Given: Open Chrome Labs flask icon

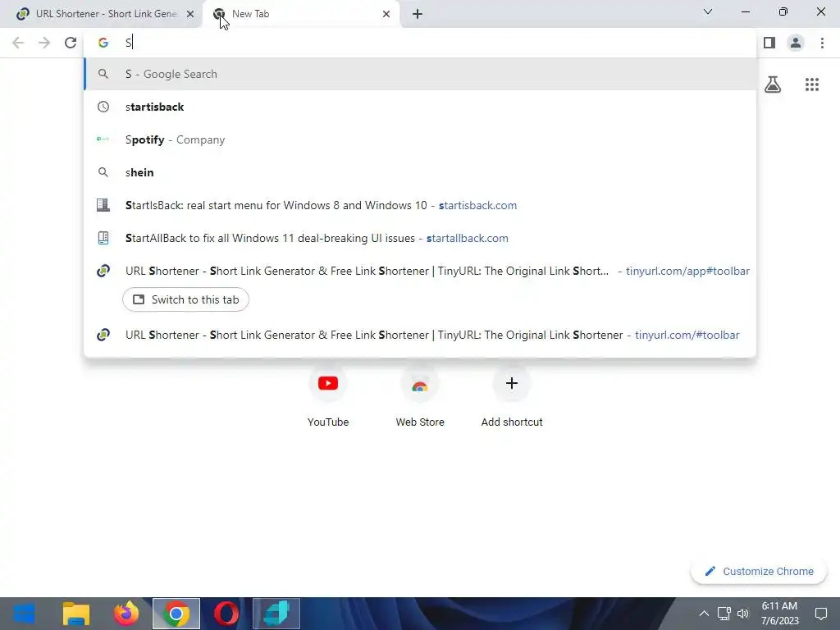Looking at the screenshot, I should click(773, 84).
